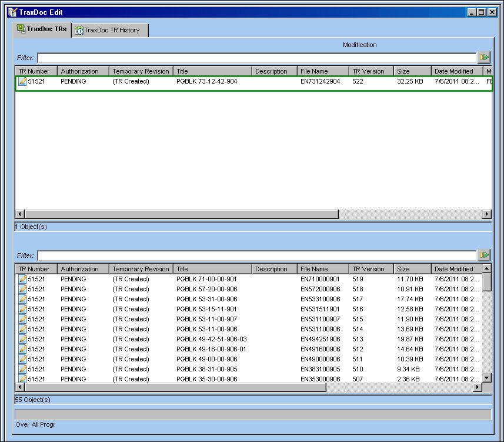Click the upper Filter input field
This screenshot has width=504, height=442.
coord(257,58)
